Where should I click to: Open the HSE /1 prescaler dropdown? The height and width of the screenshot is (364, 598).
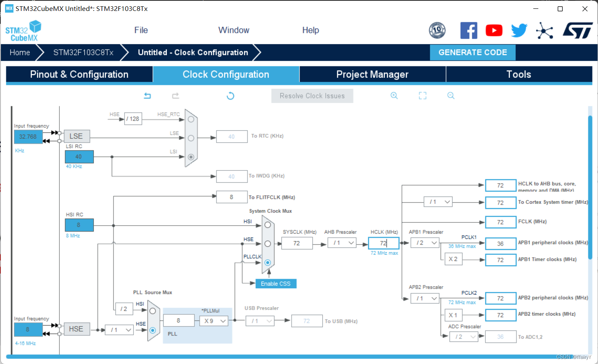[x=119, y=330]
